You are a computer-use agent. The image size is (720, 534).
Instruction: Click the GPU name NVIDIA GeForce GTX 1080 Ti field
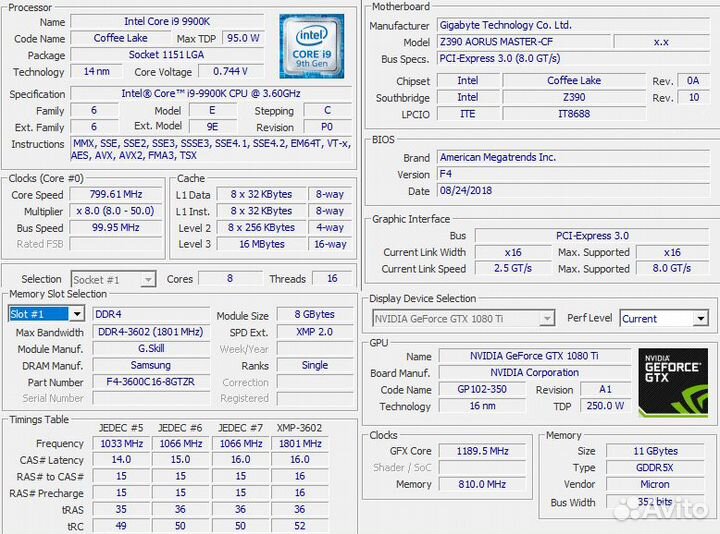[x=534, y=356]
